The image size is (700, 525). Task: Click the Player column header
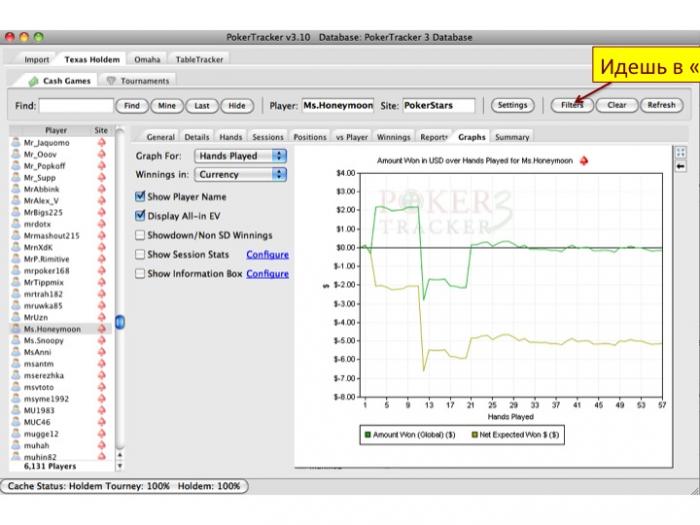tap(56, 130)
